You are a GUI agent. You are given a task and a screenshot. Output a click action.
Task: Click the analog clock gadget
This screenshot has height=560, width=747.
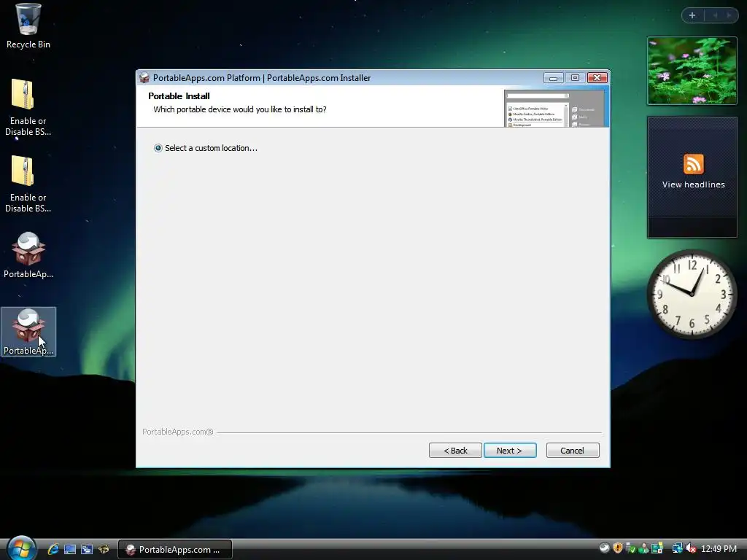(x=692, y=294)
